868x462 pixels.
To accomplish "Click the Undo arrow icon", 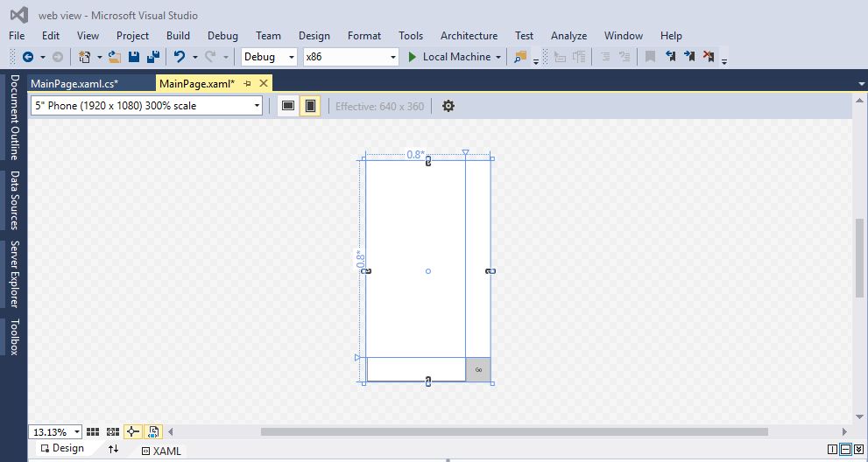I will click(180, 56).
